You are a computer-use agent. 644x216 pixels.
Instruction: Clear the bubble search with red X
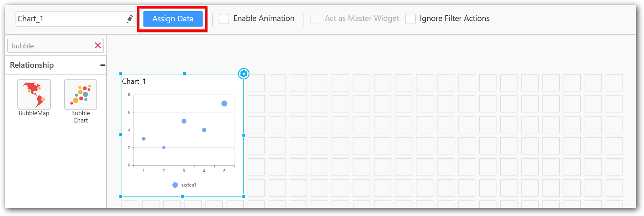[98, 46]
